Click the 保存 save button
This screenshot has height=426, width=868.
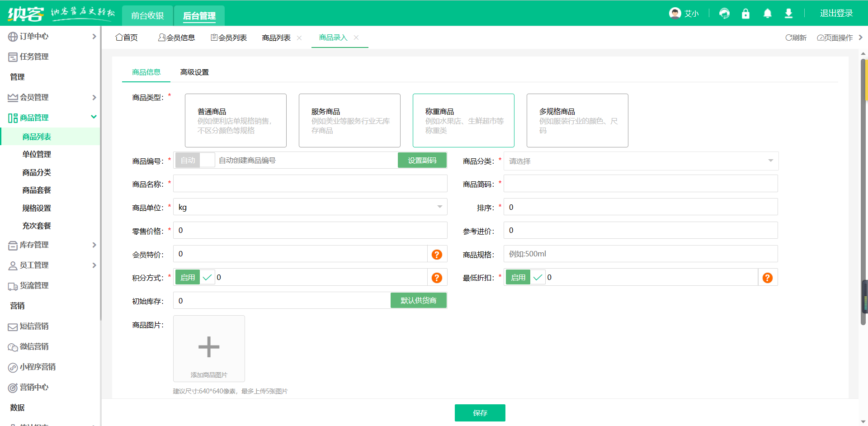pyautogui.click(x=480, y=412)
